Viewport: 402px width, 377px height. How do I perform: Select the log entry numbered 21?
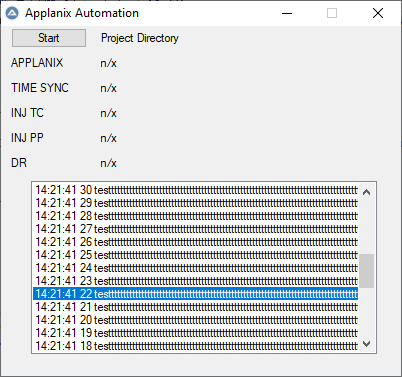point(195,307)
